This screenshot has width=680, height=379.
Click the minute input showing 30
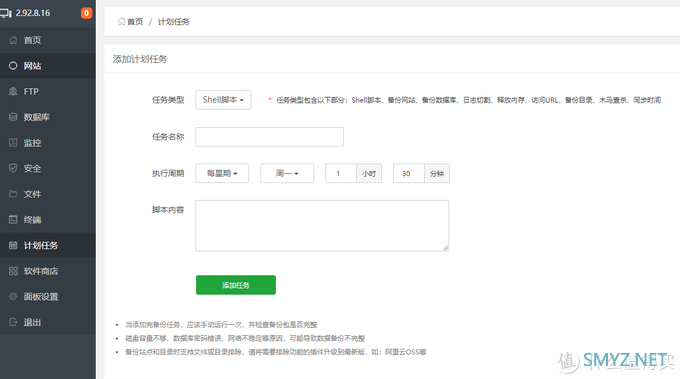point(409,173)
